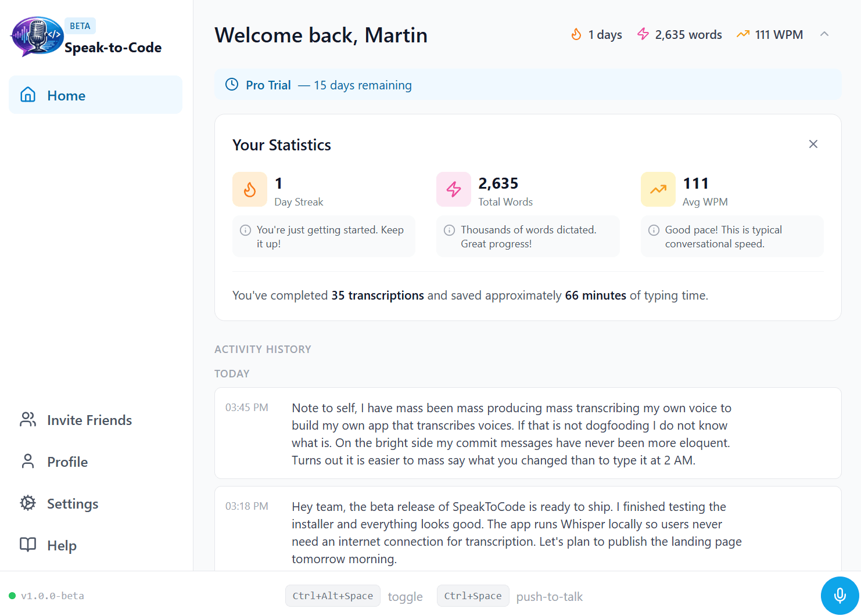Click the Ctrl+Alt+Space toggle shortcut chip
Image resolution: width=861 pixels, height=616 pixels.
(332, 596)
